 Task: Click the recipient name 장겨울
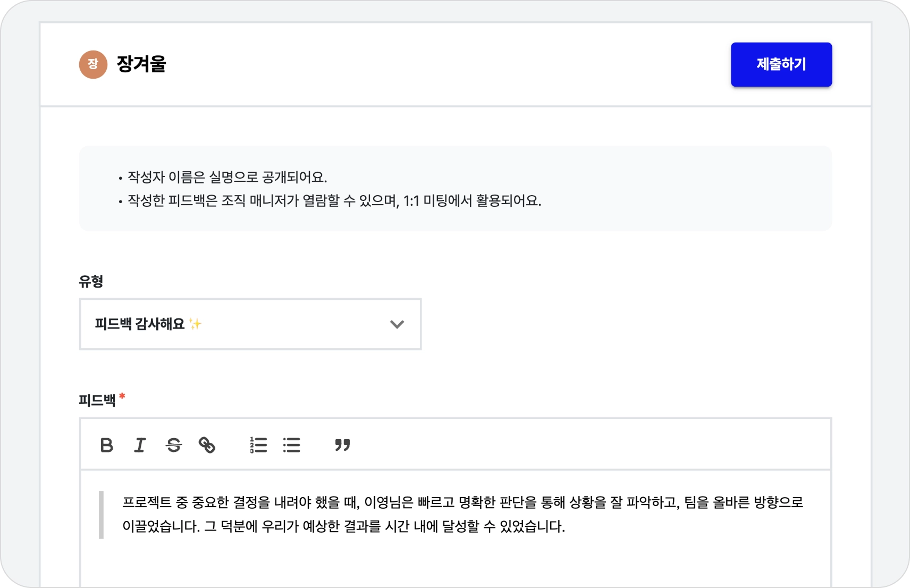point(141,64)
